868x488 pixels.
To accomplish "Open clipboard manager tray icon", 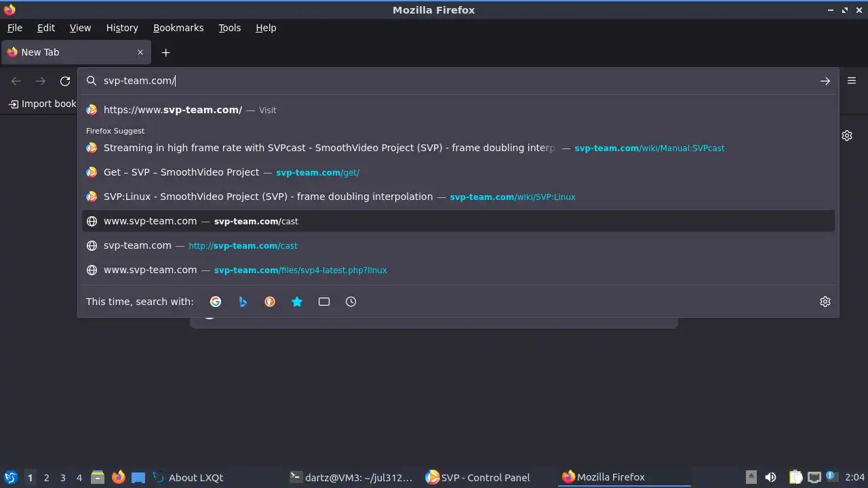I will pyautogui.click(x=796, y=477).
